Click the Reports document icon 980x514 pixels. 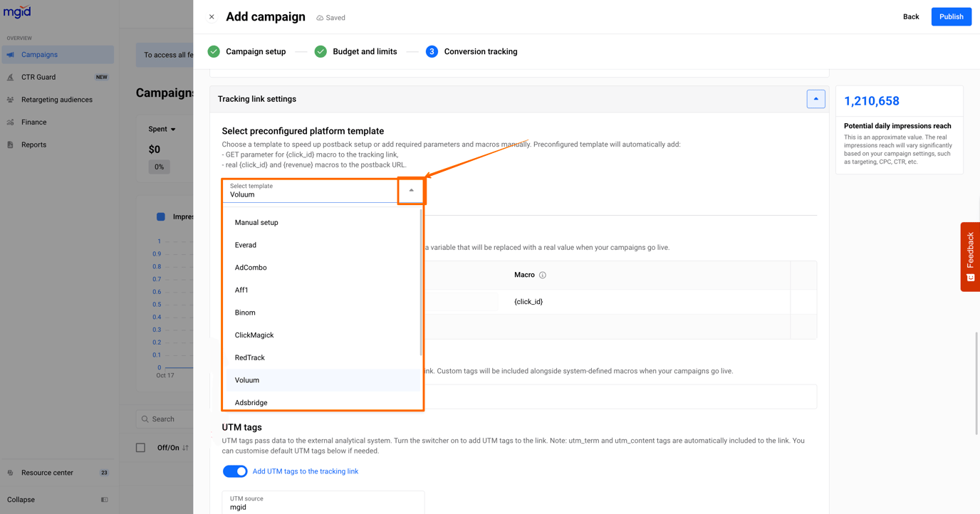[11, 145]
